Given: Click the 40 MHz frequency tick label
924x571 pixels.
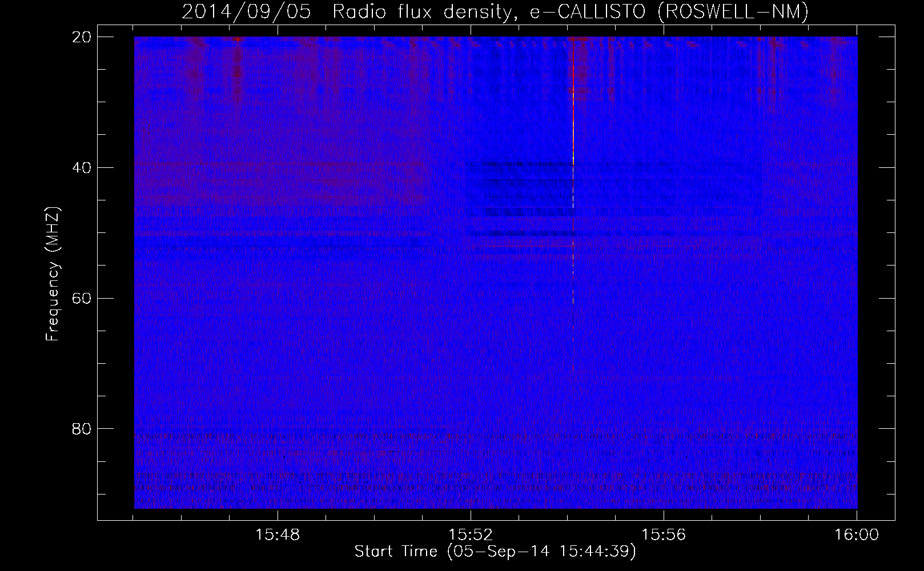Looking at the screenshot, I should point(82,168).
